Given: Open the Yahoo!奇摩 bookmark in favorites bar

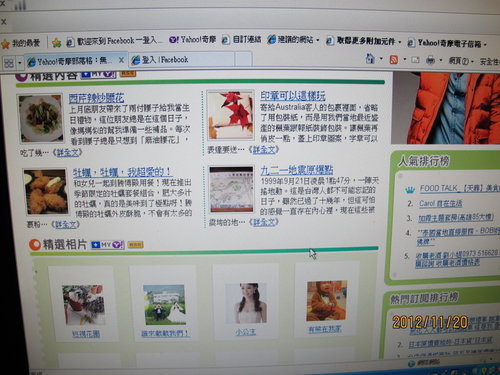Looking at the screenshot, I should [193, 40].
